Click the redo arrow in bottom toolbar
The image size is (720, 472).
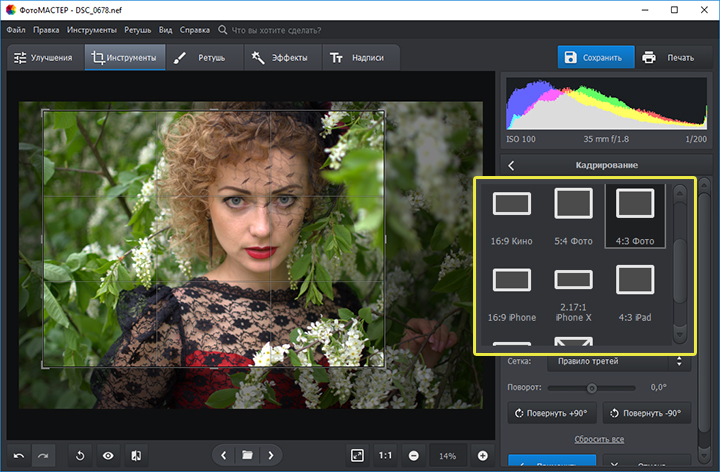pos(43,455)
